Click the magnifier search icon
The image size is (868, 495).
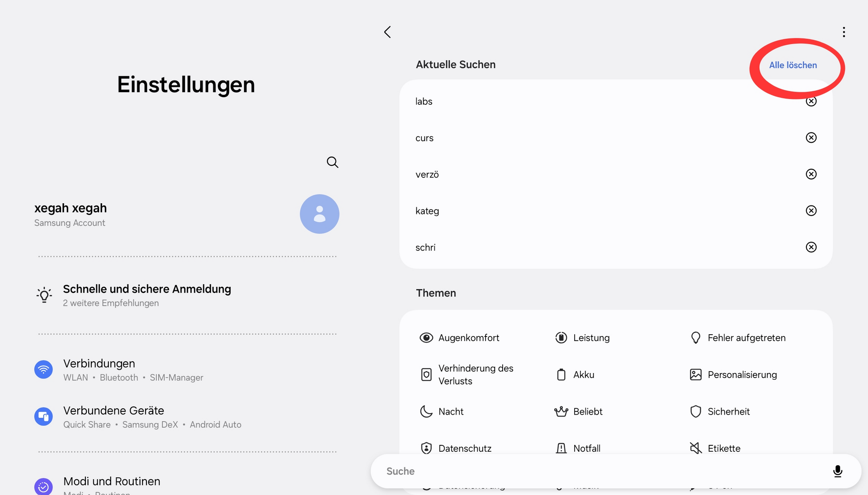(x=332, y=162)
